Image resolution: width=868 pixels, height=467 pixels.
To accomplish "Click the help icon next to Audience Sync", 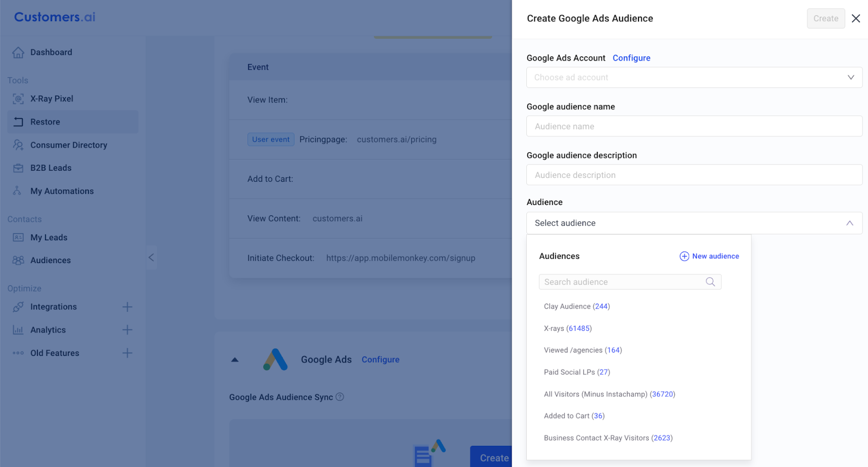I will point(340,397).
